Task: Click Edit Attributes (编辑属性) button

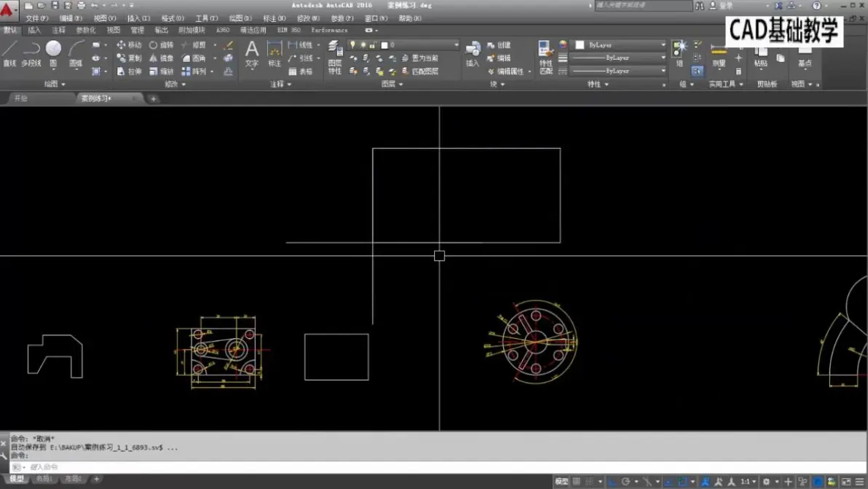Action: coord(505,71)
